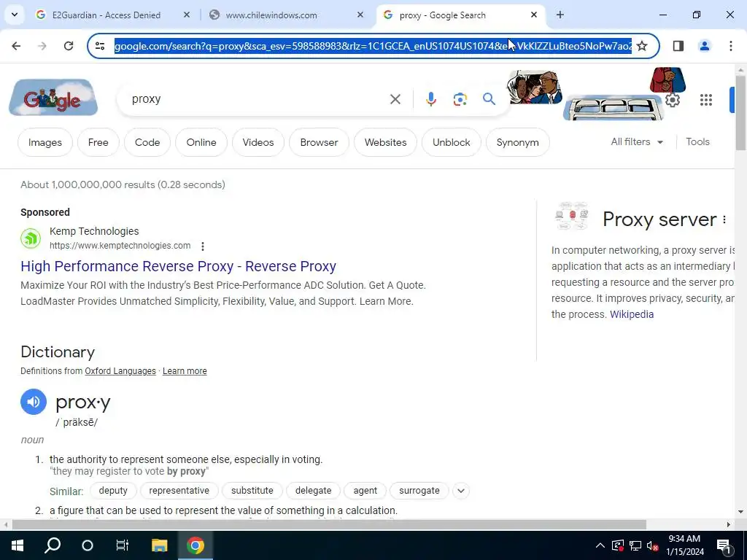Viewport: 747px width, 560px height.
Task: Select synonym chip agent
Action: point(365,491)
